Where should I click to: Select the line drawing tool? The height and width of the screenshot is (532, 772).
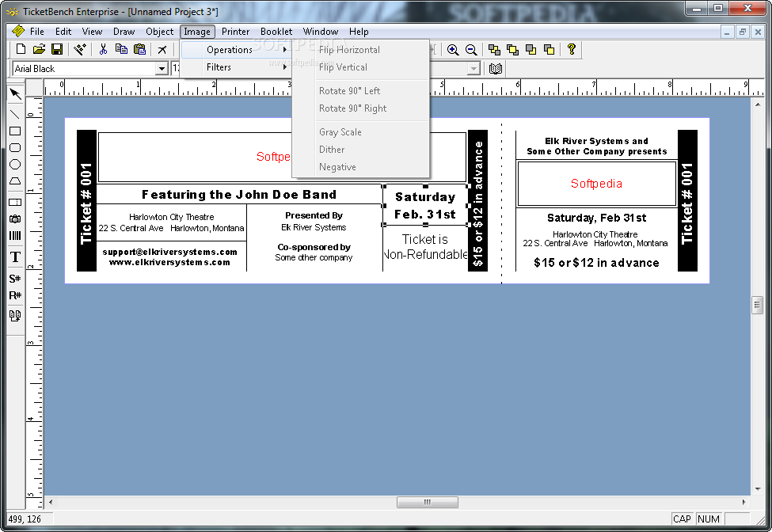coord(15,114)
